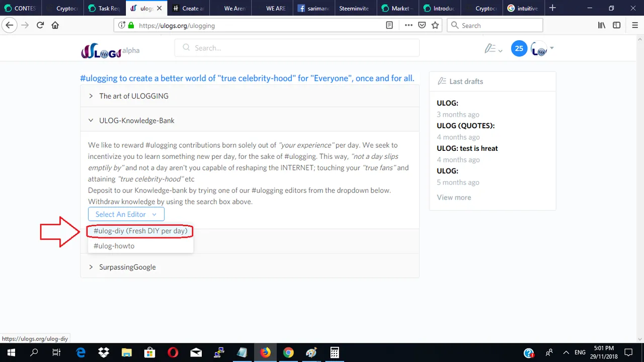
Task: Open the ULOG: draft from 5 months ago
Action: (447, 171)
